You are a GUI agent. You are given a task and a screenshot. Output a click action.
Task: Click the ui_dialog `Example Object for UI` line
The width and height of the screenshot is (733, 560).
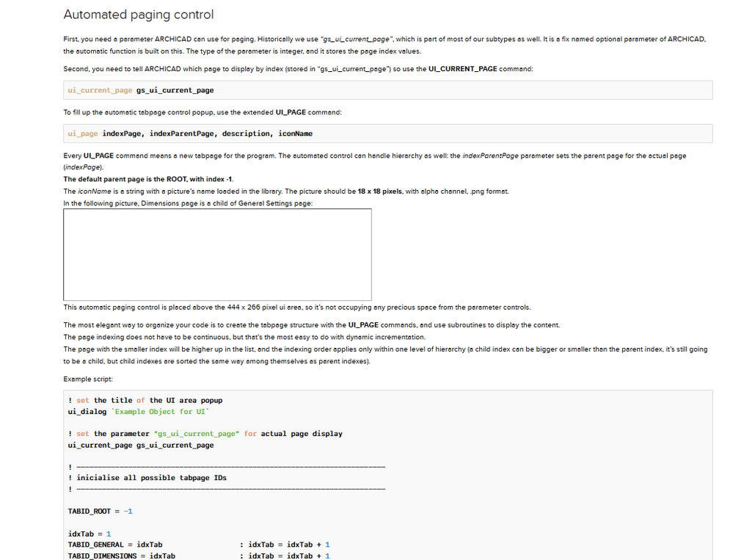pyautogui.click(x=139, y=412)
